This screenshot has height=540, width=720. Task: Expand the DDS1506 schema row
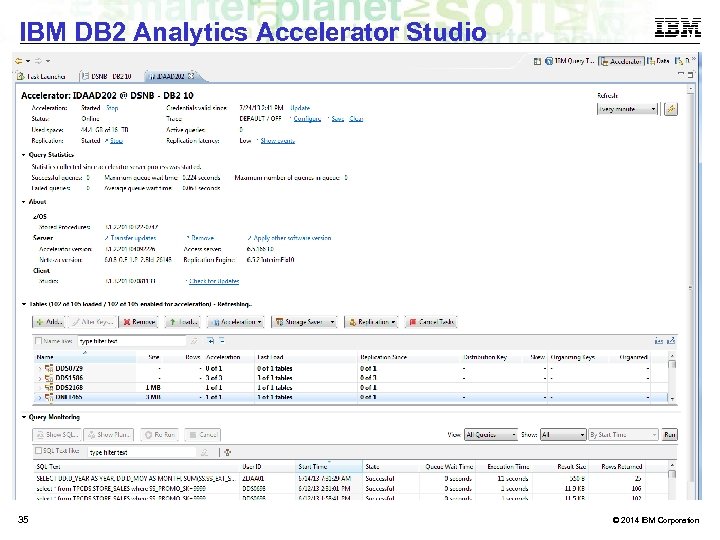pos(39,378)
